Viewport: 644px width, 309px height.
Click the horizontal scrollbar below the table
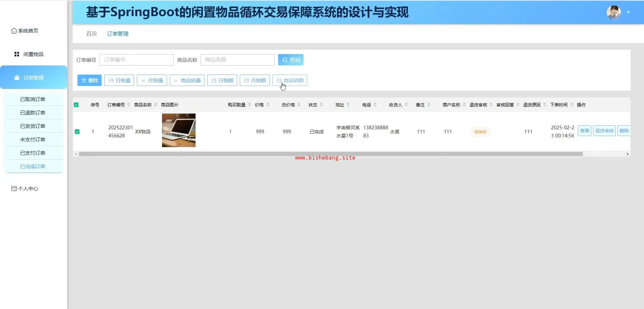point(331,154)
